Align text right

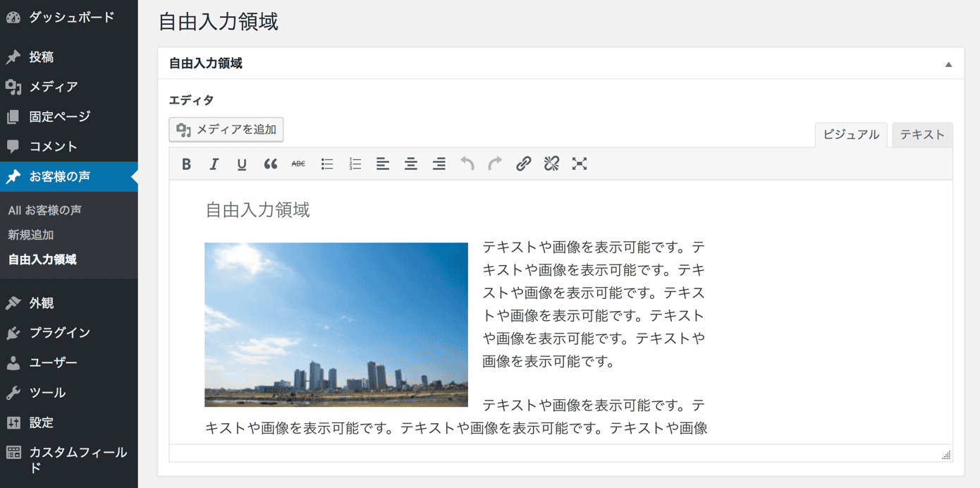coord(439,164)
